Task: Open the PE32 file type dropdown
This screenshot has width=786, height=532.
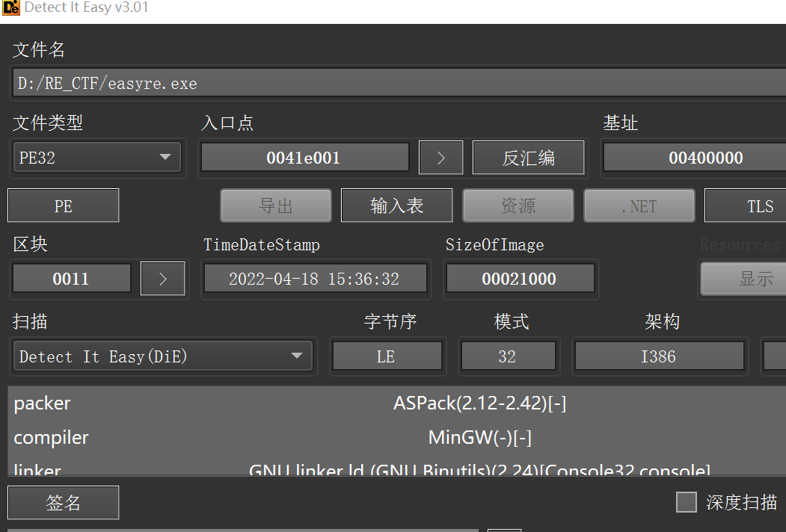Action: click(96, 157)
